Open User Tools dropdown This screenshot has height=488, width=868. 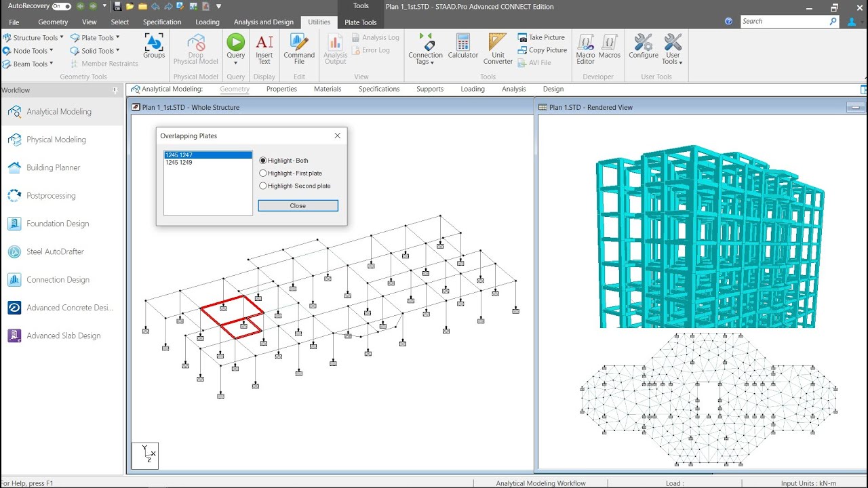pos(673,49)
